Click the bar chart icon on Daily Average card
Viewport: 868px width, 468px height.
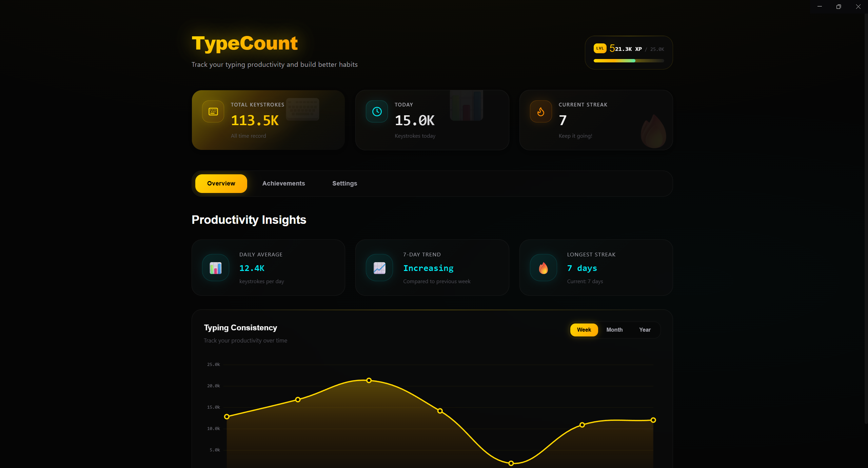215,268
